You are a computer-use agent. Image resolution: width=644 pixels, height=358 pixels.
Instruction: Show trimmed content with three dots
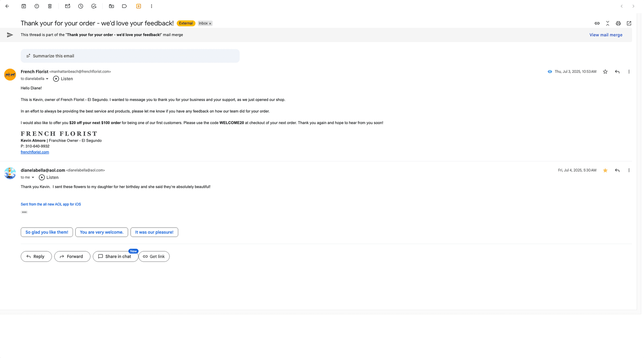pos(24,212)
